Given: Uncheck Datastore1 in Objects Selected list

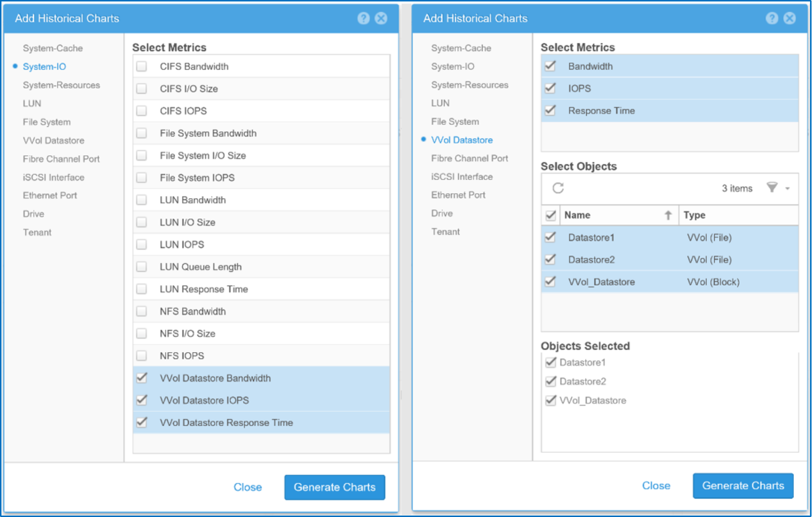Looking at the screenshot, I should pyautogui.click(x=551, y=362).
